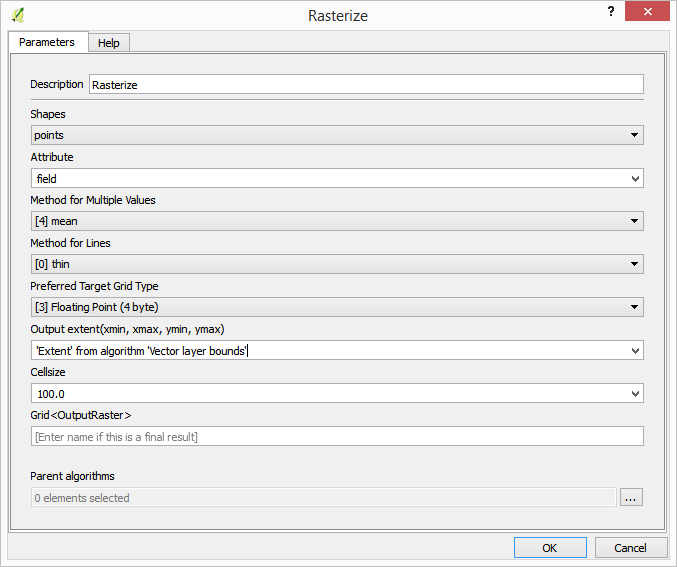Open parent algorithms browse ellipsis button

click(630, 497)
